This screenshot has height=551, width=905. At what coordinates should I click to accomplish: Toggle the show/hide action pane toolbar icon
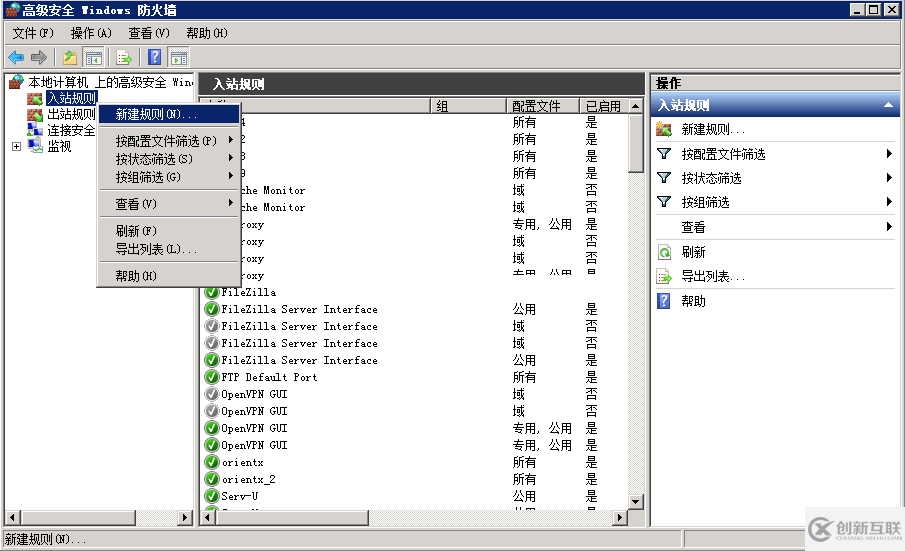[179, 57]
